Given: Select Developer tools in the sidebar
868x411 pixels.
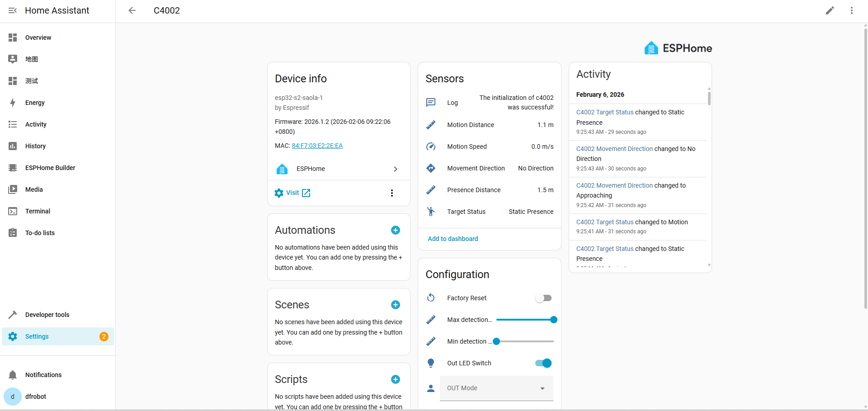Looking at the screenshot, I should tap(47, 315).
